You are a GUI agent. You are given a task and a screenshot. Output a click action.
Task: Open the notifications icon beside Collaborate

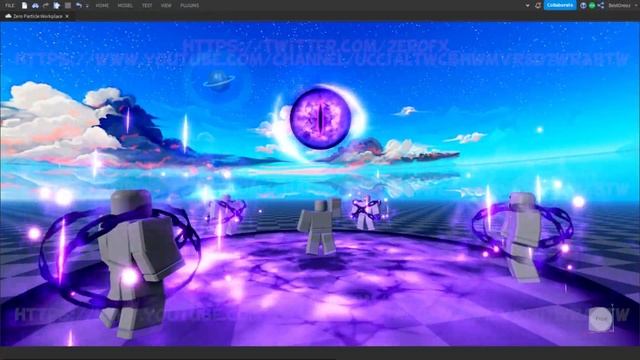click(x=538, y=5)
